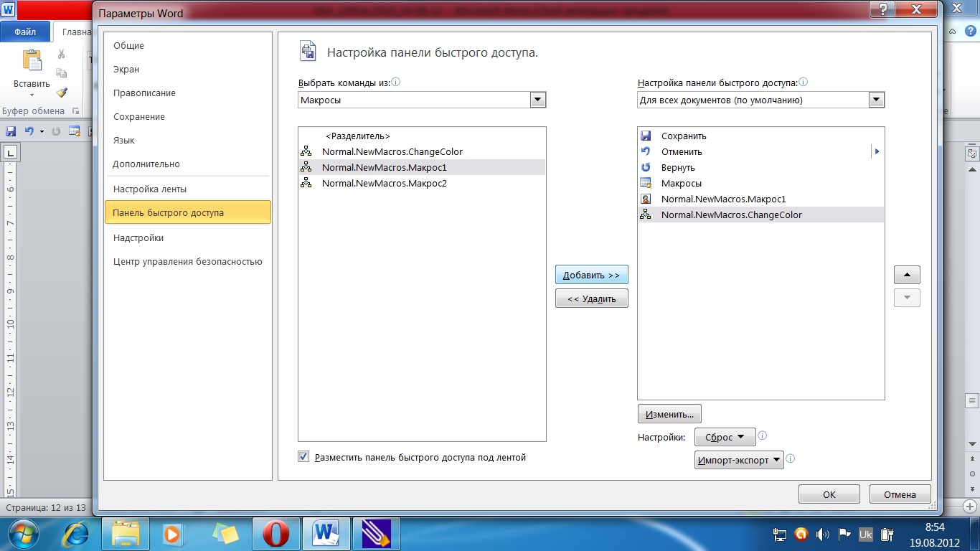Image resolution: width=980 pixels, height=551 pixels.
Task: Select Normal.NewMacros.Макрос2 in left list
Action: (x=422, y=184)
